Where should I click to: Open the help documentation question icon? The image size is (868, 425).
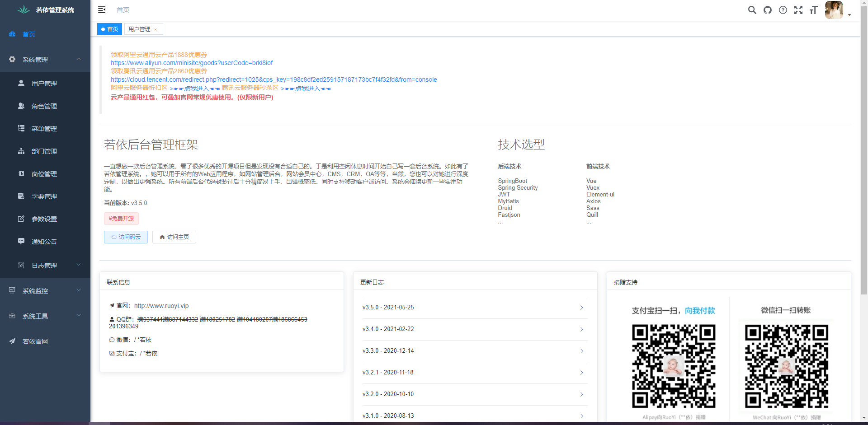point(783,10)
